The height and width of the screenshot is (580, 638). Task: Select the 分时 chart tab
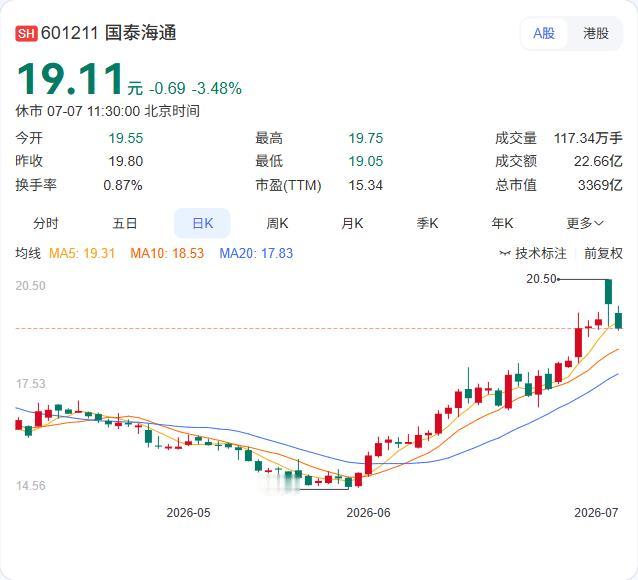coord(46,223)
